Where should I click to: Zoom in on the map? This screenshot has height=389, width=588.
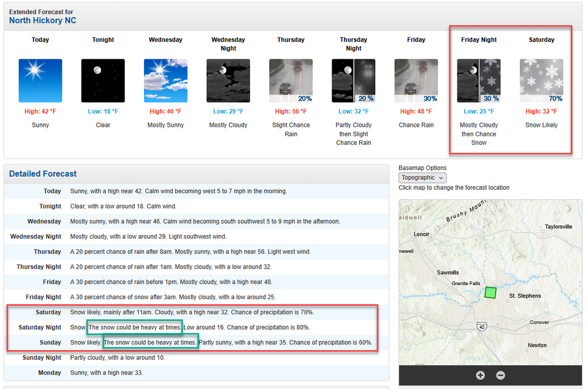tap(480, 375)
